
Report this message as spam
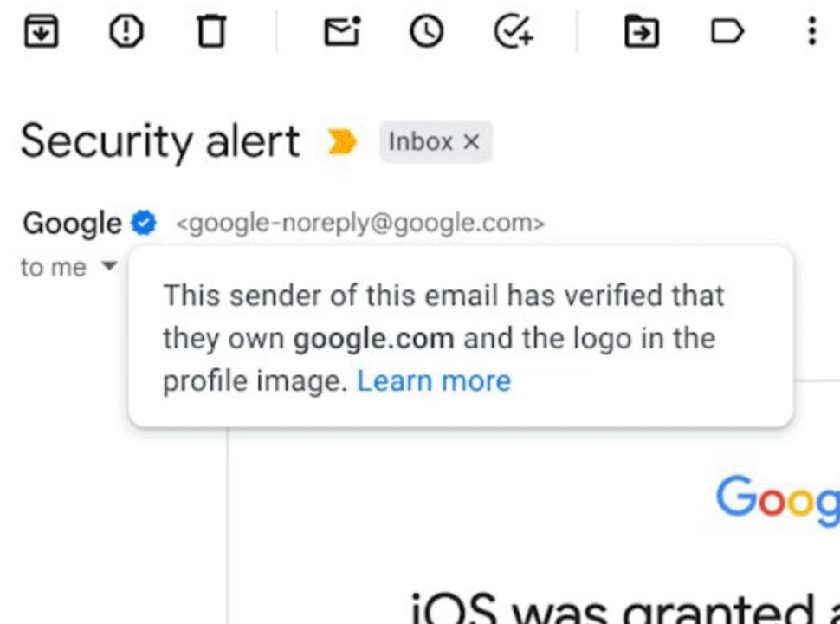coord(126,31)
